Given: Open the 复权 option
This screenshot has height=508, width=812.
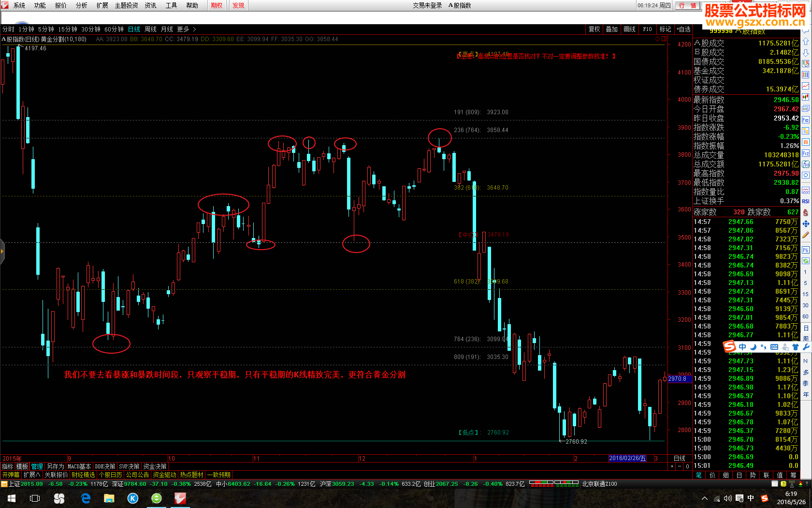Looking at the screenshot, I should coord(594,29).
